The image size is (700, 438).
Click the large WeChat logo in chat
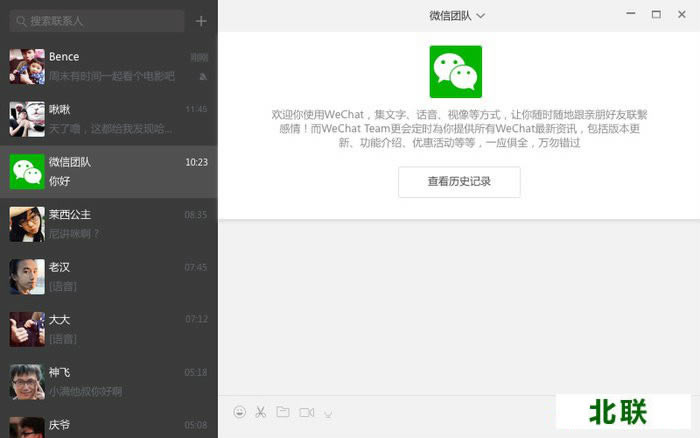(x=455, y=71)
